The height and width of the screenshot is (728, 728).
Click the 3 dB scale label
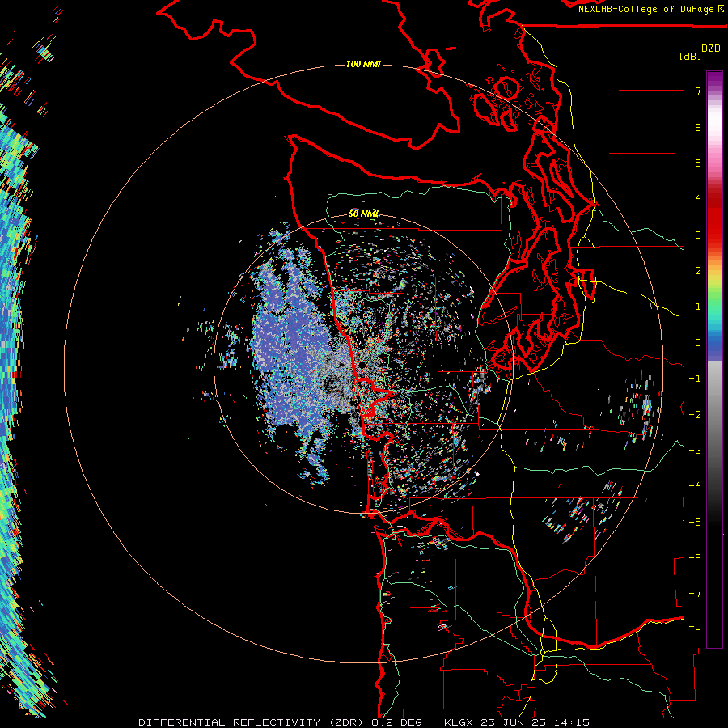click(698, 235)
